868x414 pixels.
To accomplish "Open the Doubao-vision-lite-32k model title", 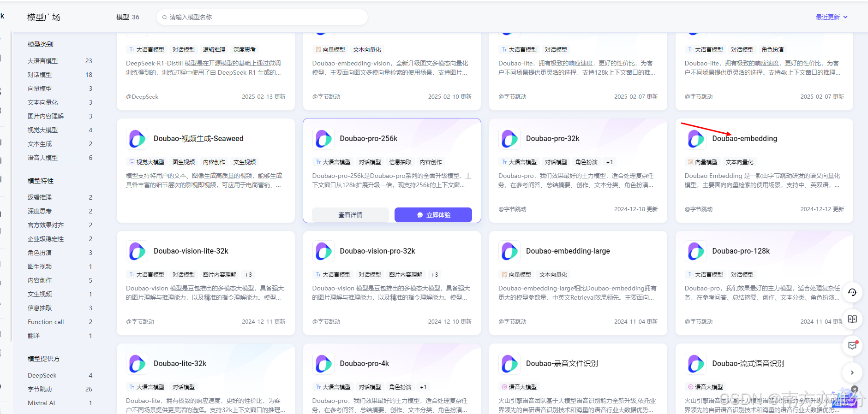I will tap(191, 251).
